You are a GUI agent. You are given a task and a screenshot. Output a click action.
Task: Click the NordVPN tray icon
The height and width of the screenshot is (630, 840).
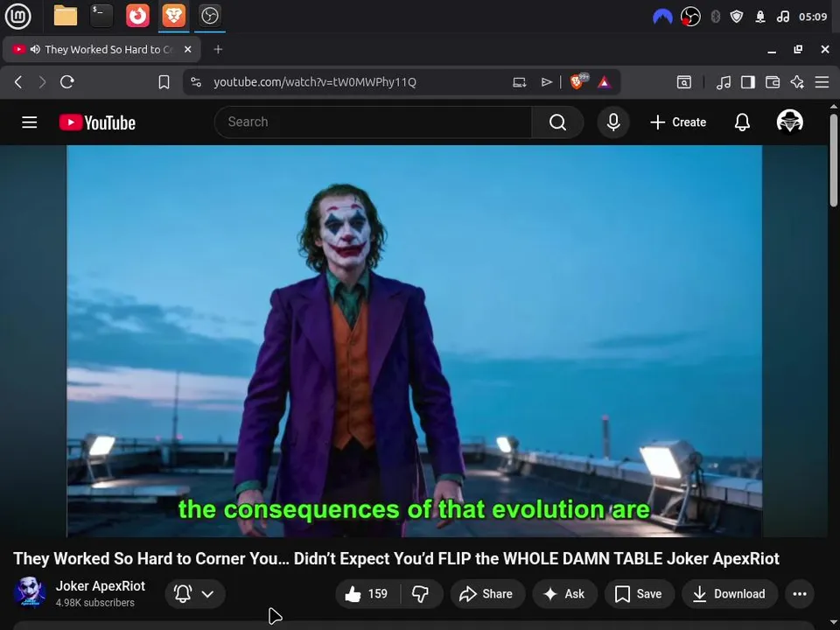662,17
